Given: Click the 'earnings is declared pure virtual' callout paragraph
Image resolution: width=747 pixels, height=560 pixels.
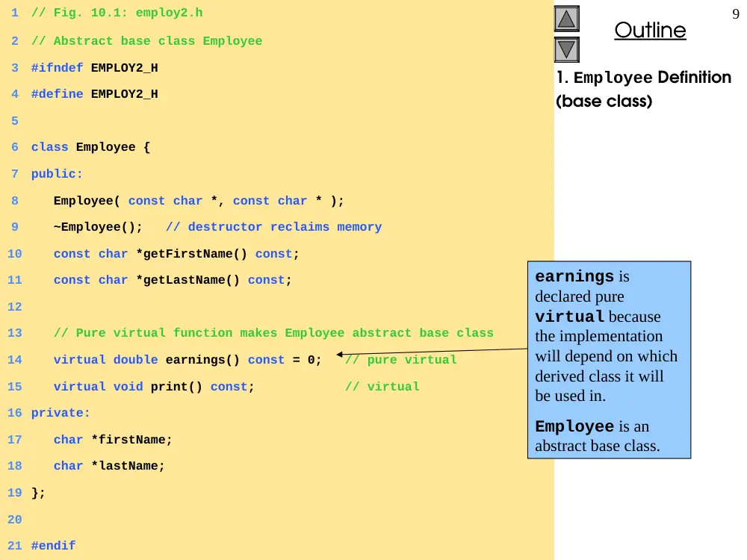Looking at the screenshot, I should [x=606, y=336].
